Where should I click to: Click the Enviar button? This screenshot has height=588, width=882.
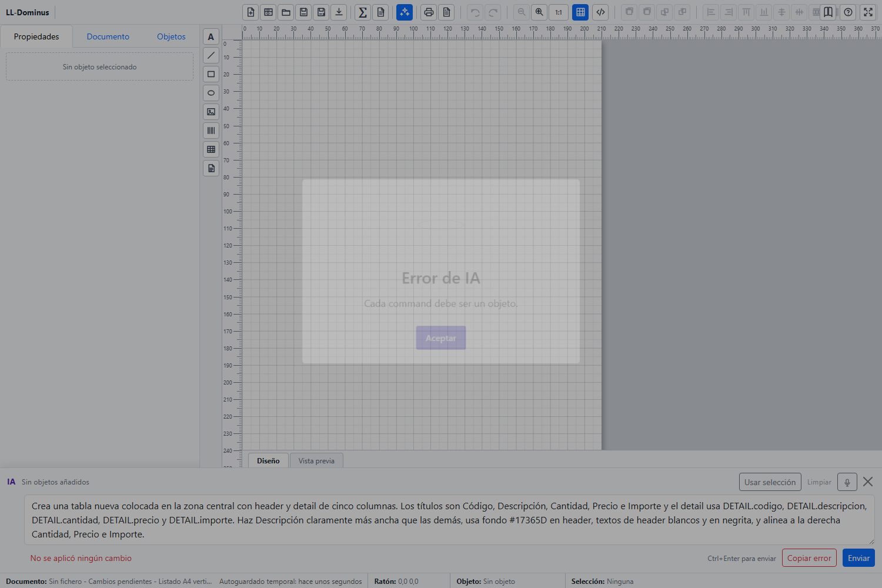858,558
